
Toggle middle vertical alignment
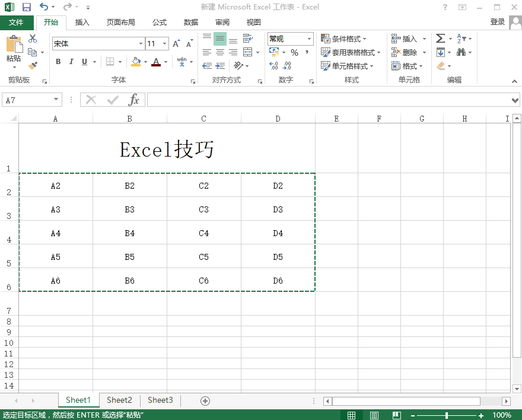tap(220, 39)
